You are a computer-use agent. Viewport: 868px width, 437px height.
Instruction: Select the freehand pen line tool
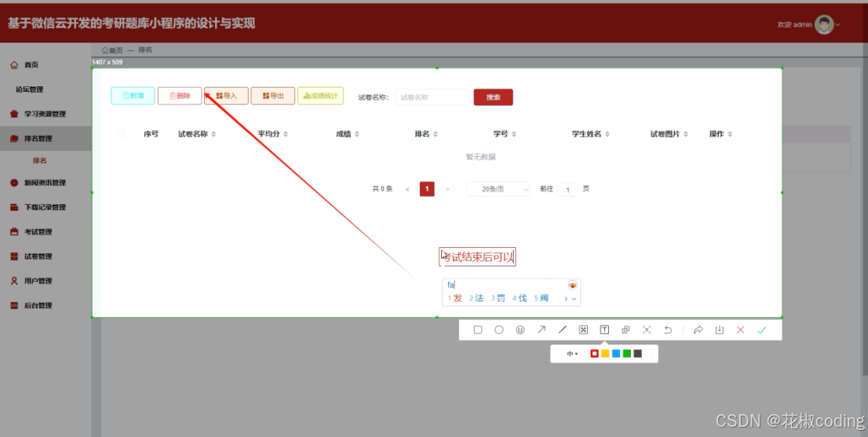pos(562,330)
